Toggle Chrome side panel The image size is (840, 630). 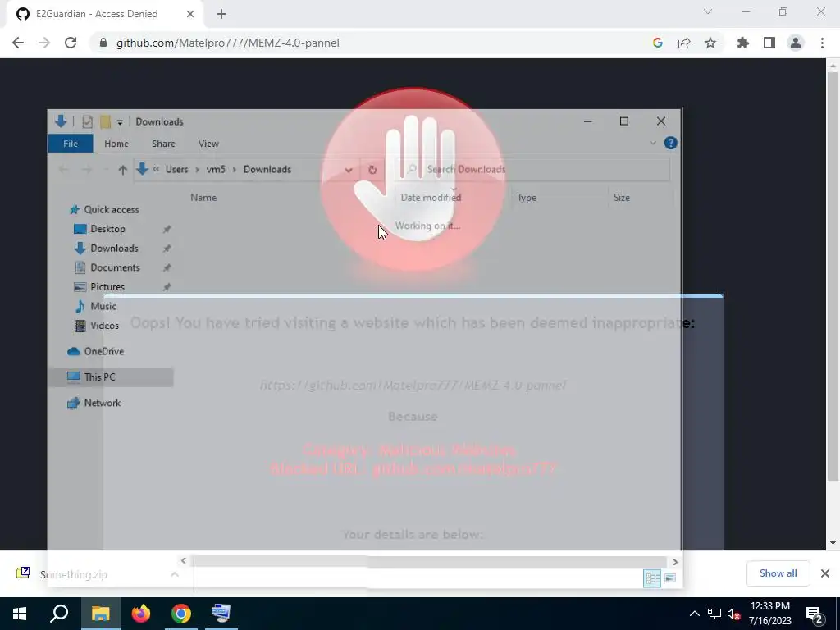point(769,43)
